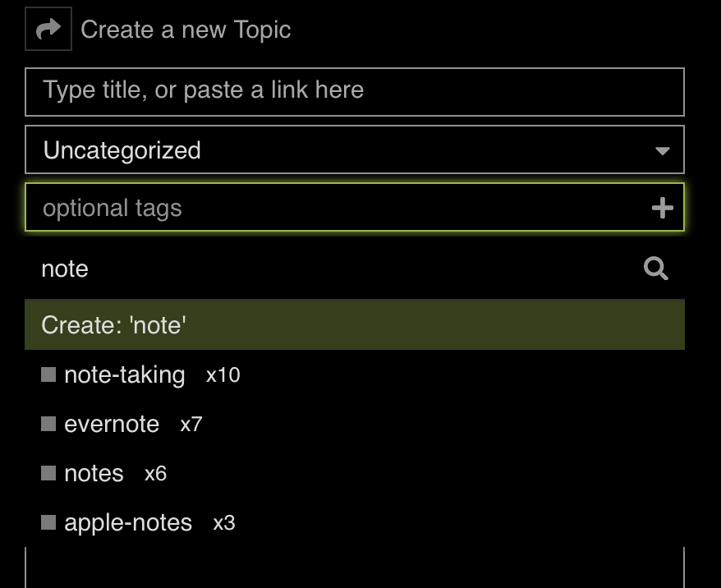Click the magnifying glass search icon

[x=655, y=269]
